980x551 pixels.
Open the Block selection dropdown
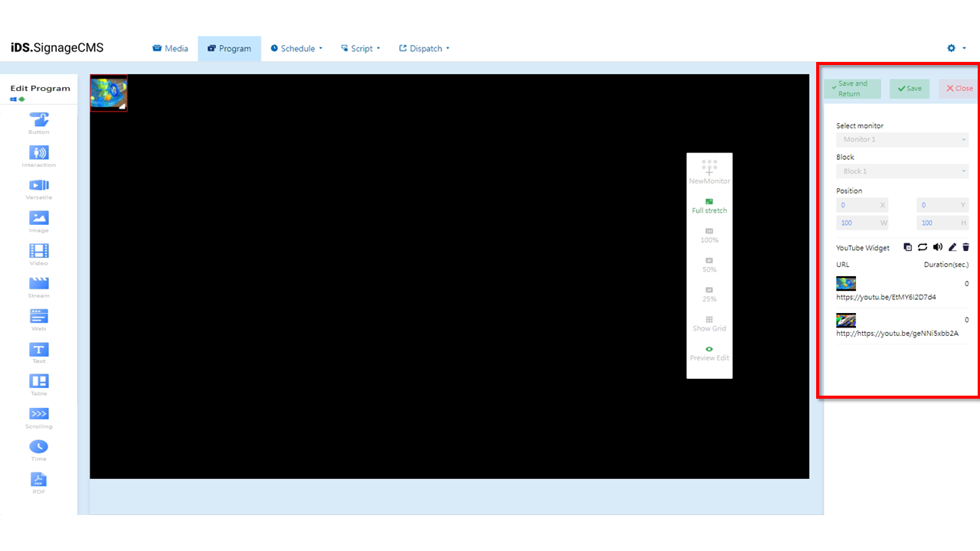coord(902,171)
